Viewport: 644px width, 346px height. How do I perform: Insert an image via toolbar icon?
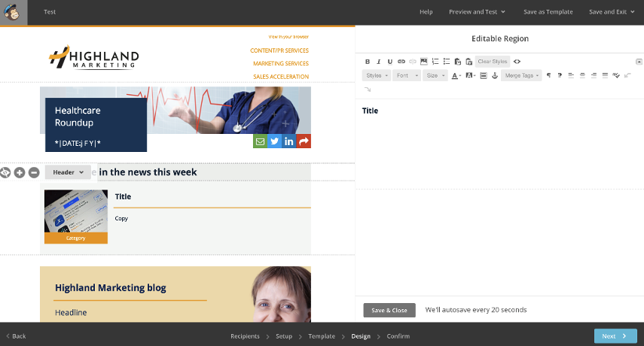[x=424, y=62]
